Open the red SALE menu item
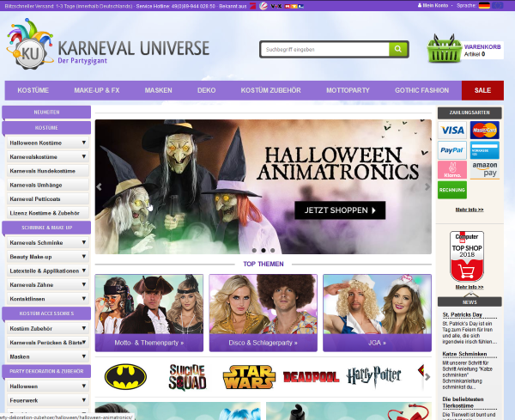Image resolution: width=515 pixels, height=420 pixels. click(482, 90)
